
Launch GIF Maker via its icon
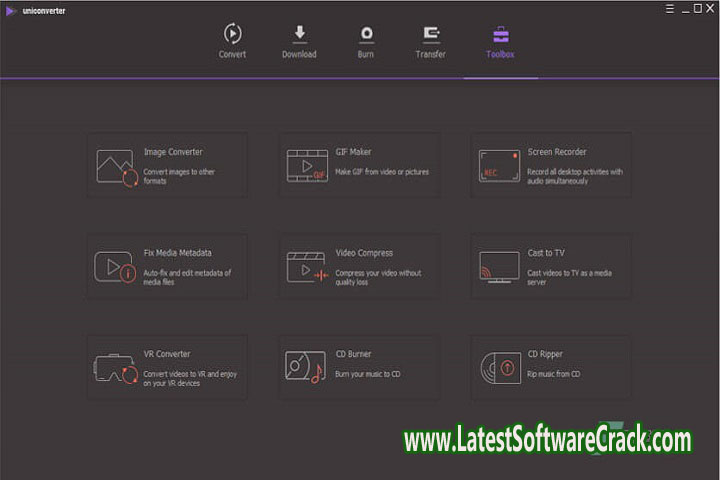307,166
